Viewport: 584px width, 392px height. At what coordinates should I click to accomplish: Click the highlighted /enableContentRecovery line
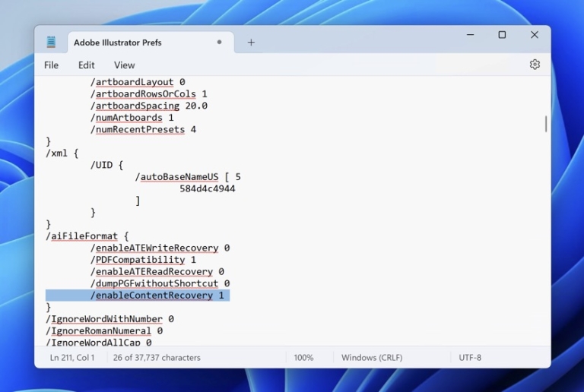click(157, 295)
